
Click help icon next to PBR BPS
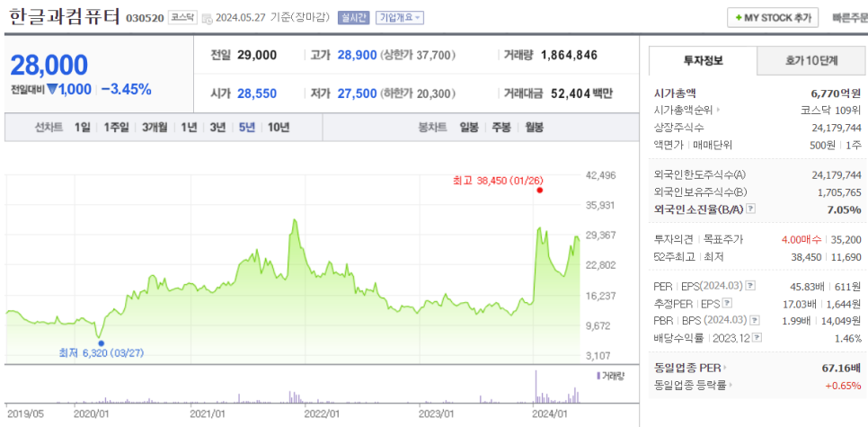[755, 320]
